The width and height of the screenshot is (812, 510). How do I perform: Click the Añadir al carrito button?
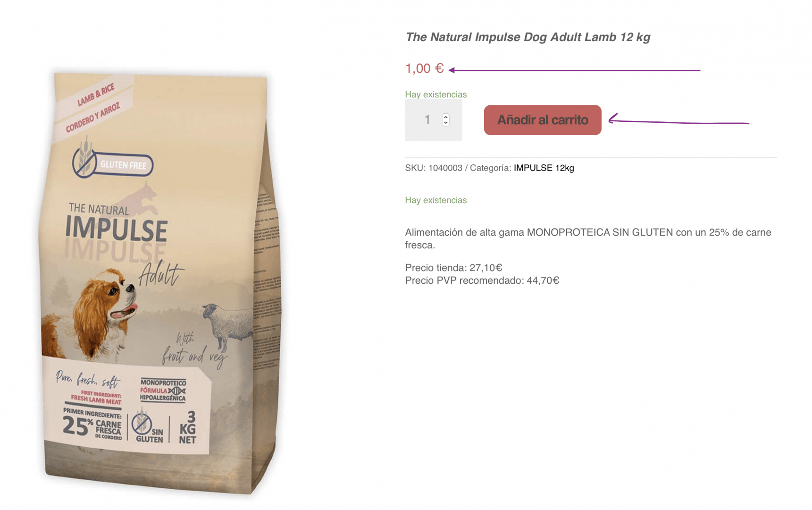pos(542,120)
